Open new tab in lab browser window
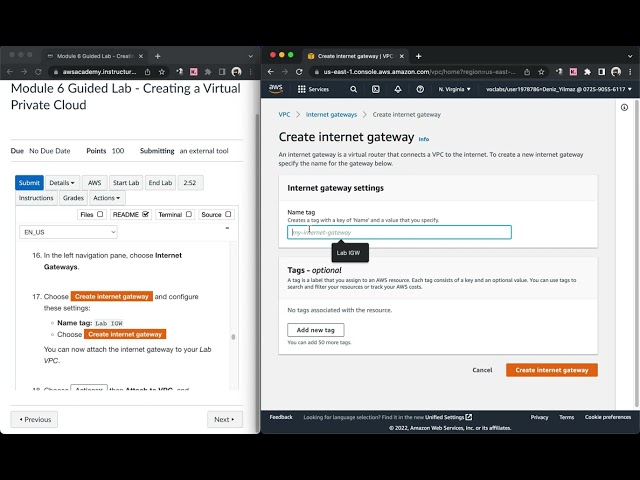 (158, 56)
